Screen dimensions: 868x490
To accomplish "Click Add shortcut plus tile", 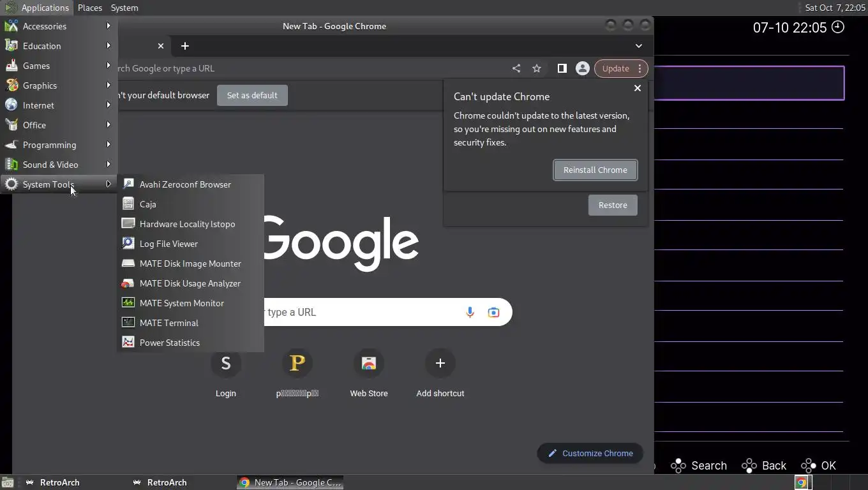I will pyautogui.click(x=440, y=373).
